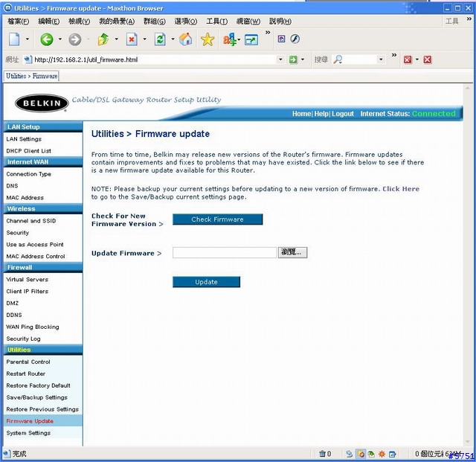Screen dimensions: 476x462
Task: Click the translate letters toolbar icon
Action: [x=230, y=39]
